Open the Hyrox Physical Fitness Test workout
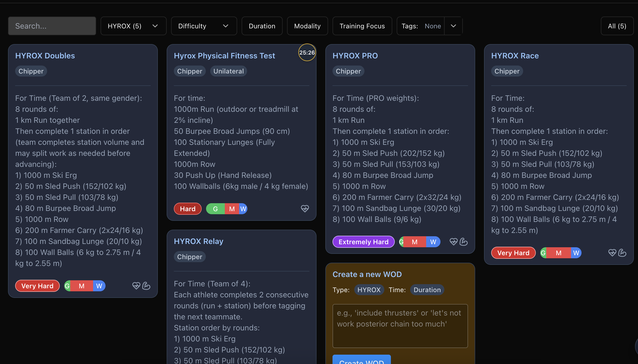The image size is (638, 364). point(224,56)
